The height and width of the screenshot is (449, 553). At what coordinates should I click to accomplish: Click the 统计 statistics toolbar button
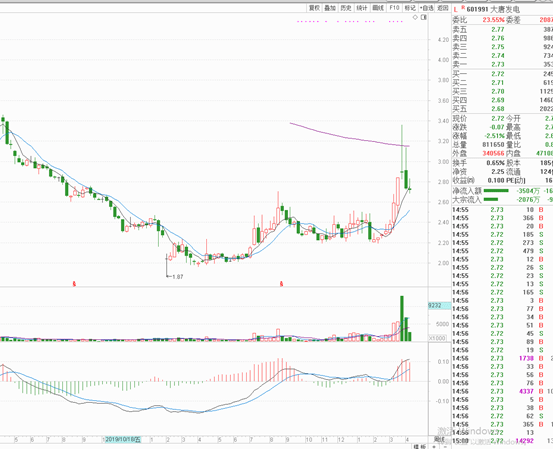[362, 8]
